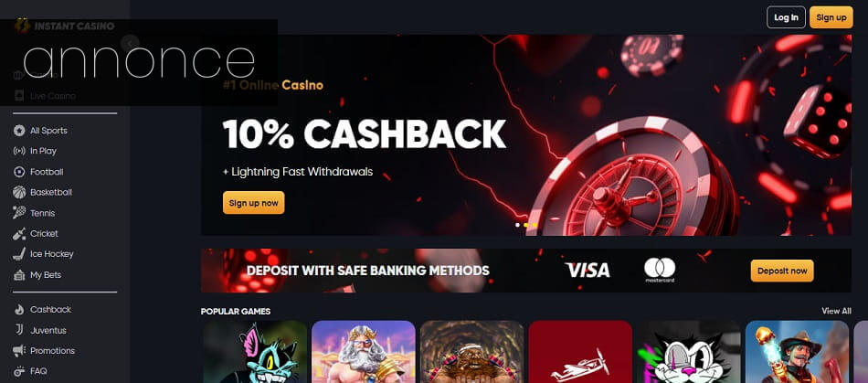
Task: Open the FAQ sidebar entry
Action: point(30,371)
